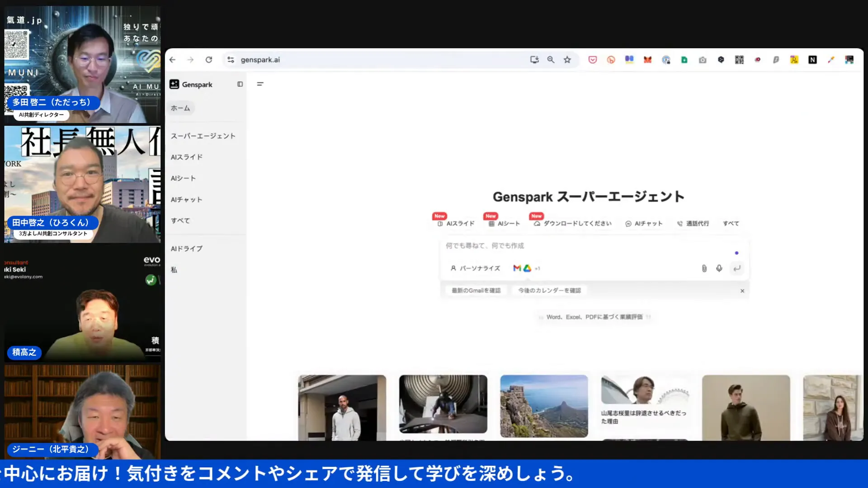Bookmark this page with the star icon
Image resolution: width=868 pixels, height=488 pixels.
[567, 60]
